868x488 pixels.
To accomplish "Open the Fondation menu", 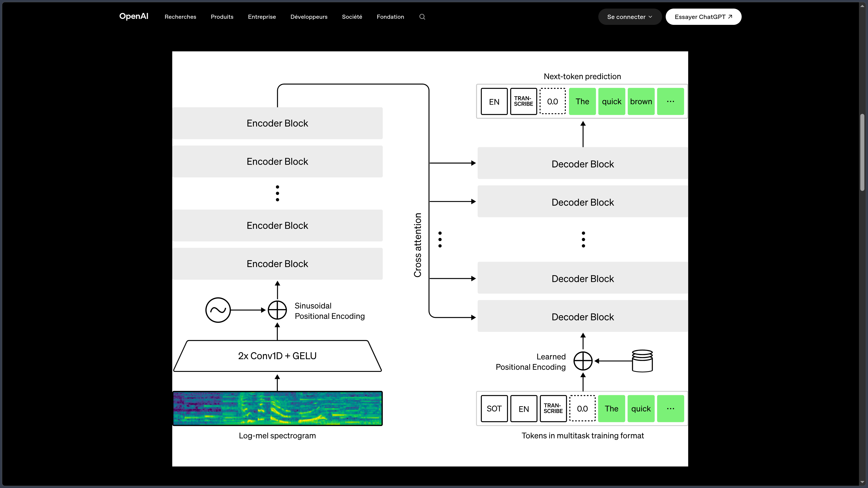I will click(390, 17).
